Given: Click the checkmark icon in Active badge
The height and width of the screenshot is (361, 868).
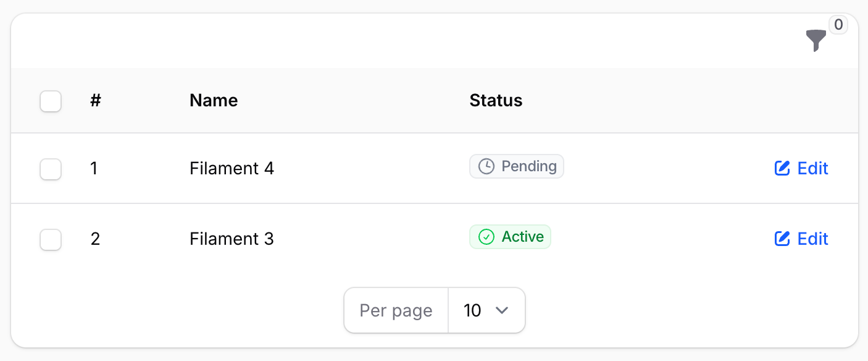Looking at the screenshot, I should point(486,237).
